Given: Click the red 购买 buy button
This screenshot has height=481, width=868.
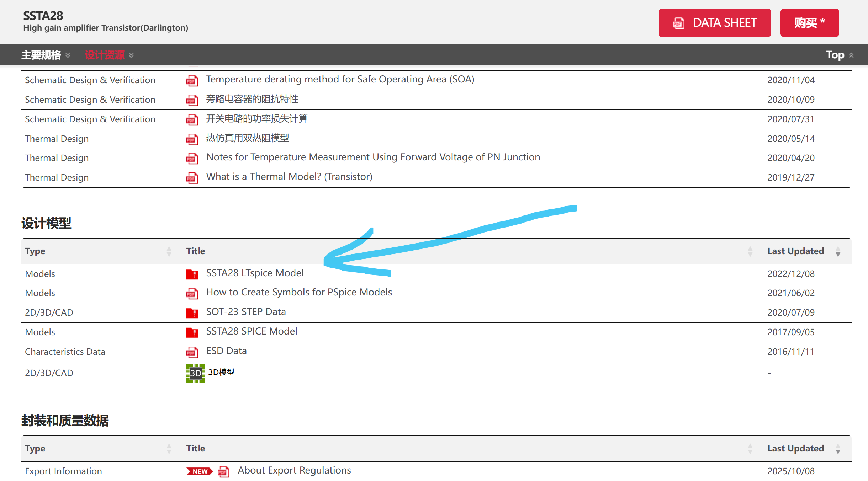Looking at the screenshot, I should pos(809,23).
